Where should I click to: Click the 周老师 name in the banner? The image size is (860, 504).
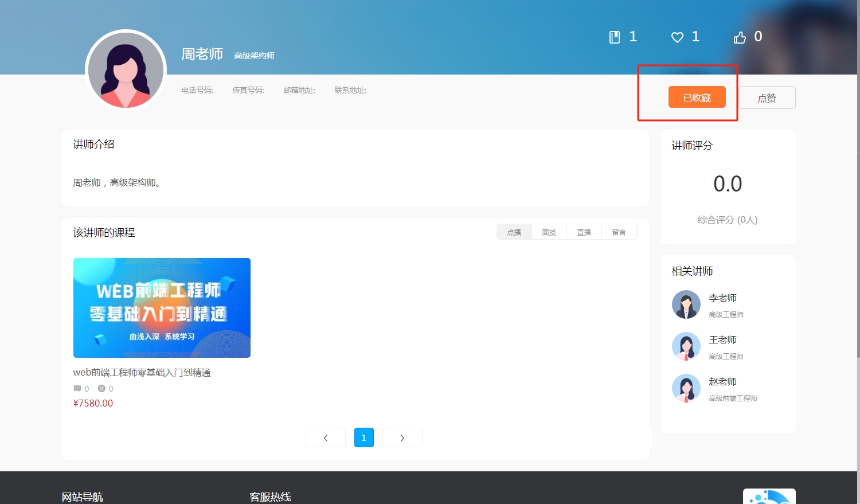[x=202, y=54]
